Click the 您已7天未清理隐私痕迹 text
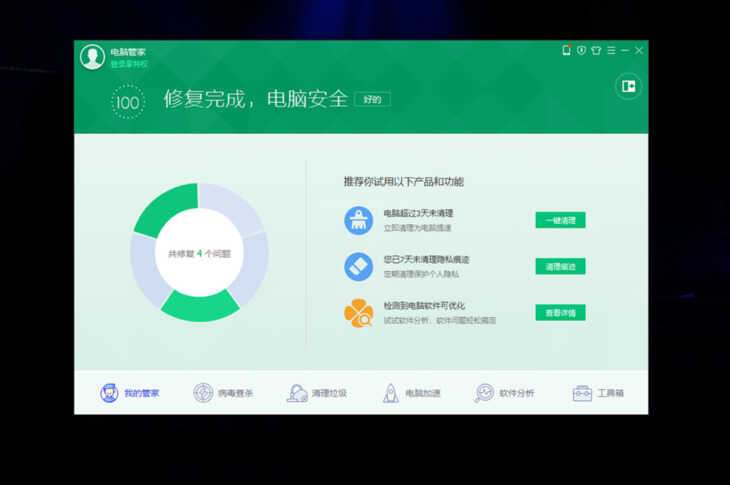The height and width of the screenshot is (485, 730). point(426,259)
